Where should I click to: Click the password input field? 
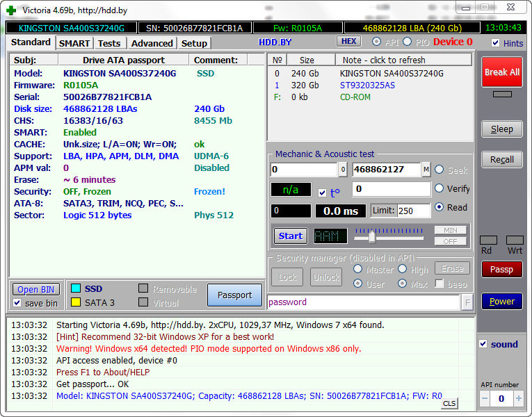(364, 302)
